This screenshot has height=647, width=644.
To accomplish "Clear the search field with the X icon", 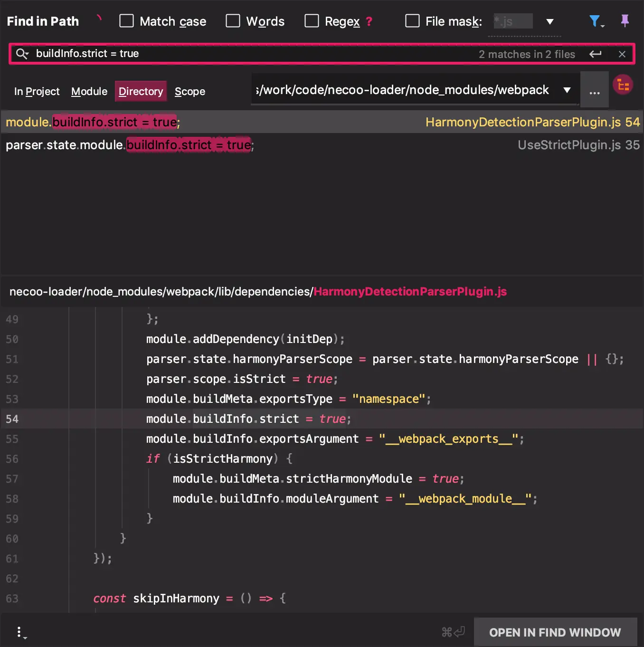I will [x=622, y=54].
